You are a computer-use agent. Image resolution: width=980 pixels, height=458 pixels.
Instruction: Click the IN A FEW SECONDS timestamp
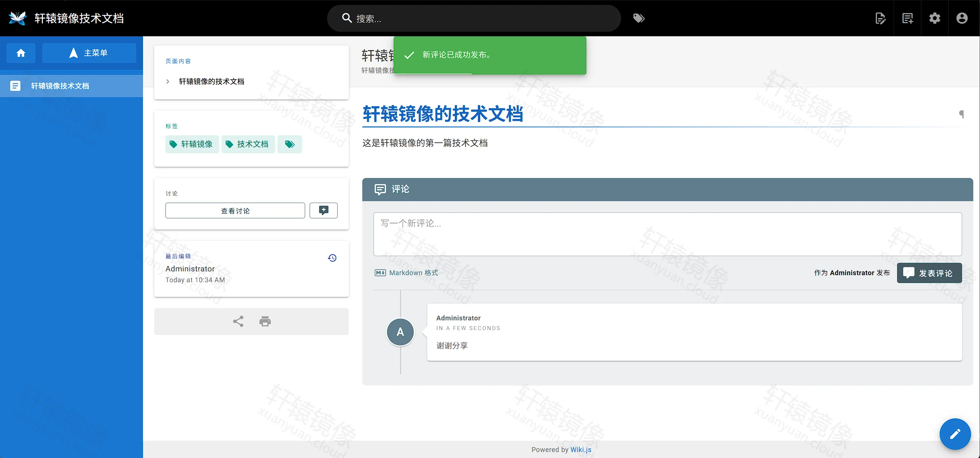coord(468,328)
